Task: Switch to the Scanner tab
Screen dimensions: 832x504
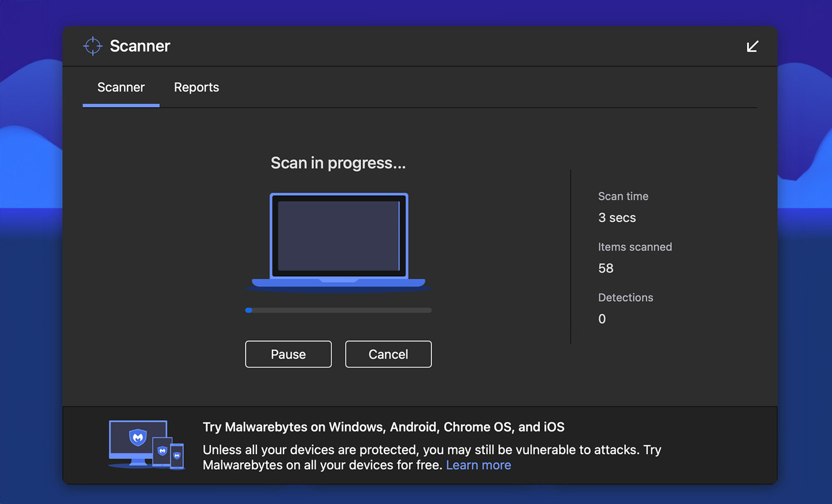Action: (x=121, y=87)
